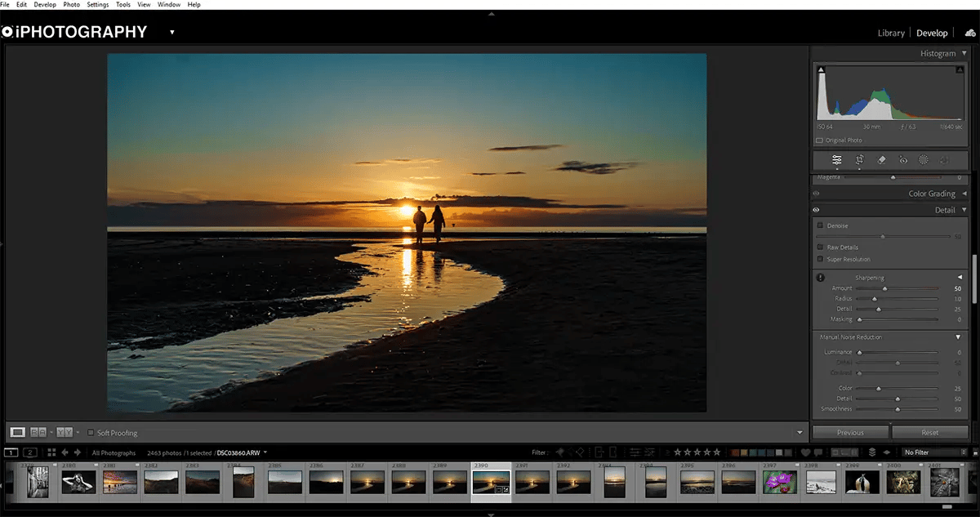Open the filmstrip Grid view icon
The width and height of the screenshot is (980, 517).
point(51,452)
